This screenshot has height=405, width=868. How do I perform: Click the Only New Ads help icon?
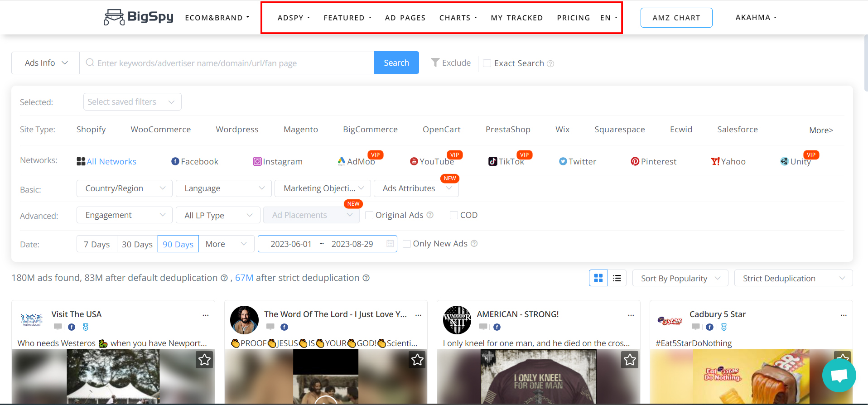[x=474, y=243]
